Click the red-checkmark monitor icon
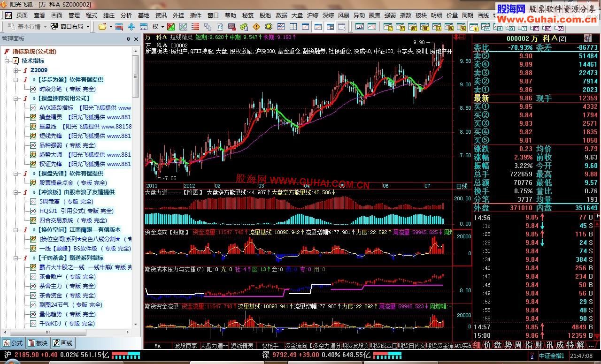 232,27
